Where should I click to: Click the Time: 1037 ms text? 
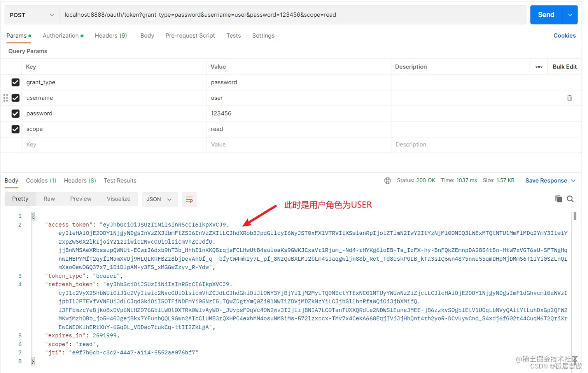[459, 181]
